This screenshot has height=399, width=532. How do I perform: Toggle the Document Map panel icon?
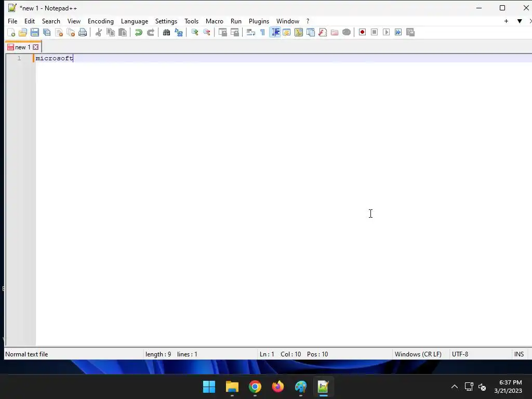pyautogui.click(x=299, y=32)
